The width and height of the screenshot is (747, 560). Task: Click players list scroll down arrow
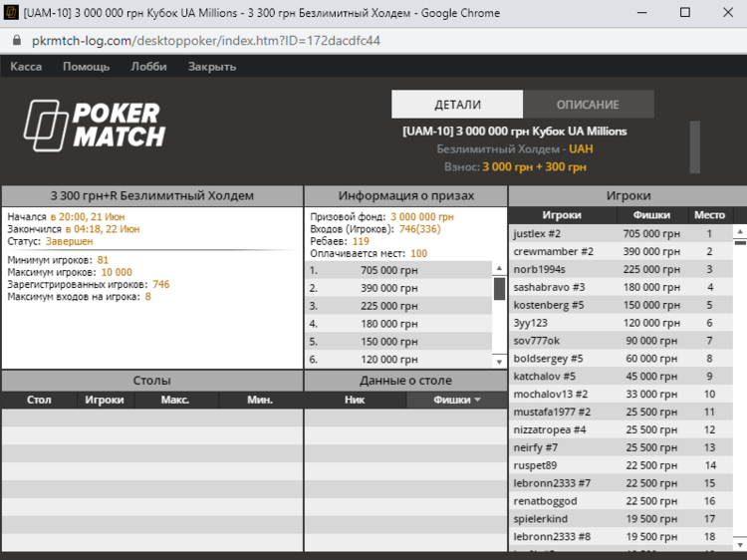coord(740,544)
